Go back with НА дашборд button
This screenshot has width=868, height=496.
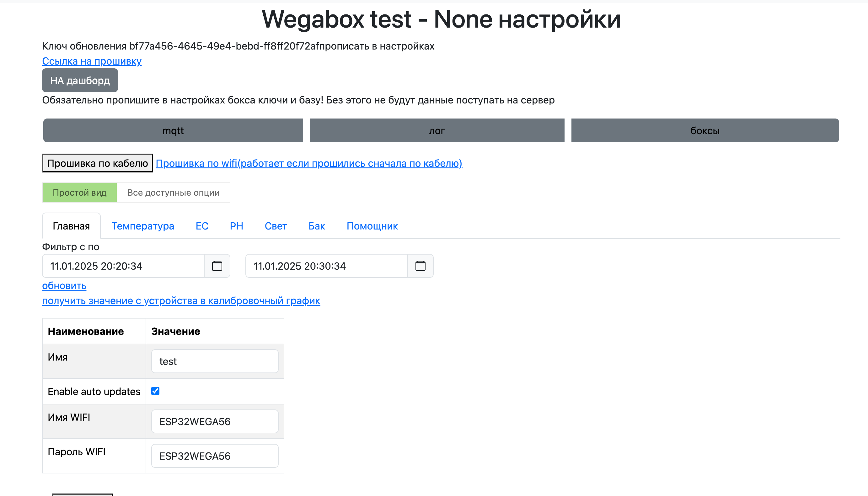click(80, 80)
